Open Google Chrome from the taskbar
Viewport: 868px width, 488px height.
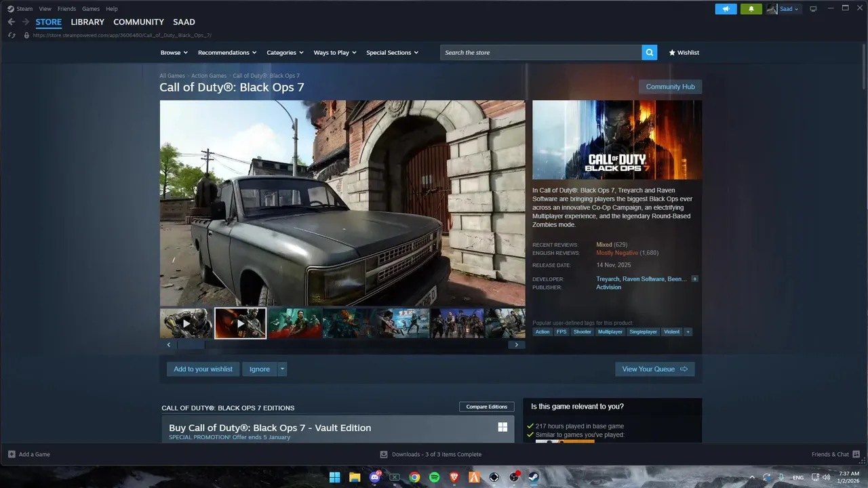[414, 477]
